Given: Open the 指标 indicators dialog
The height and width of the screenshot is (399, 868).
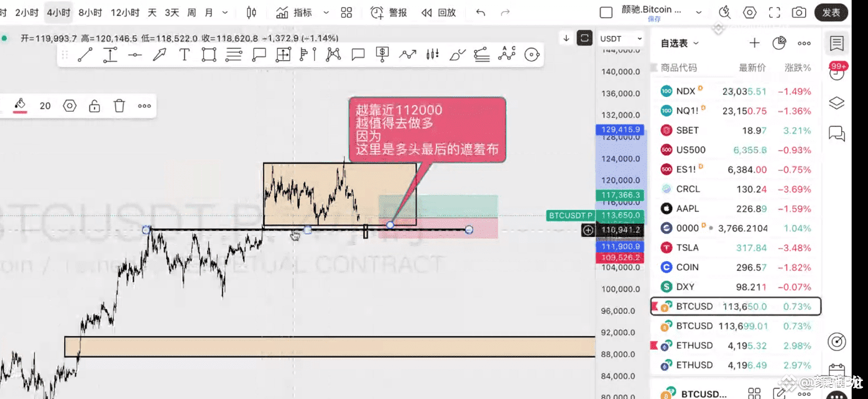Looking at the screenshot, I should click(293, 12).
